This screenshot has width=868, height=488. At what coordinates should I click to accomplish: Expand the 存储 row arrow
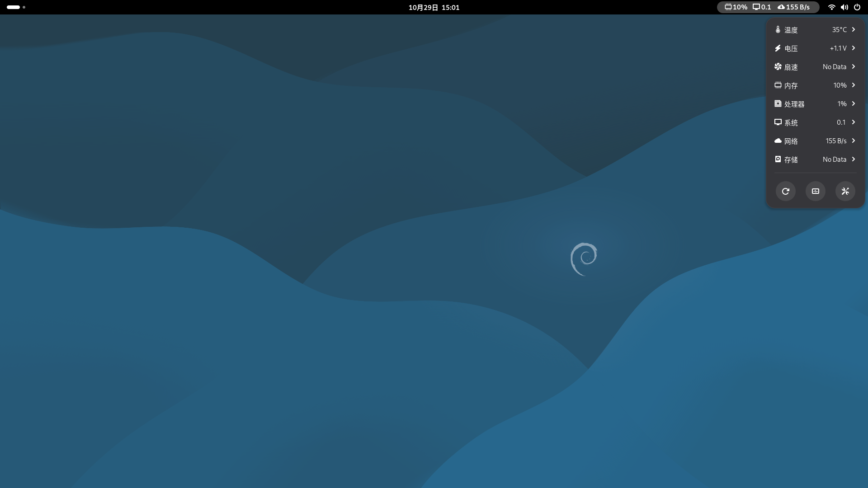coord(854,160)
